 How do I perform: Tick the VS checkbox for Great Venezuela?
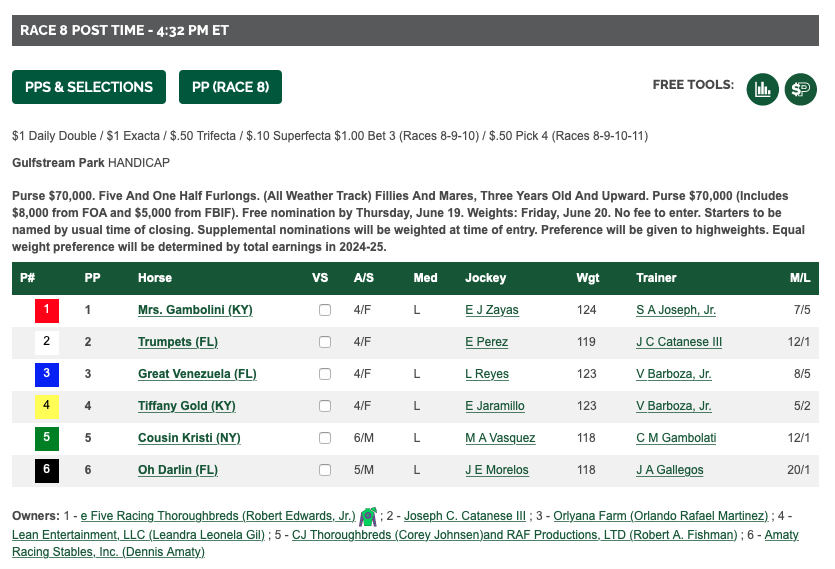coord(325,374)
